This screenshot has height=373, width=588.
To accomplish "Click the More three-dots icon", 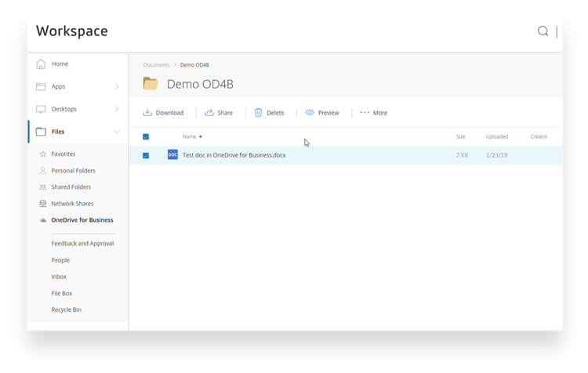I will pyautogui.click(x=365, y=113).
